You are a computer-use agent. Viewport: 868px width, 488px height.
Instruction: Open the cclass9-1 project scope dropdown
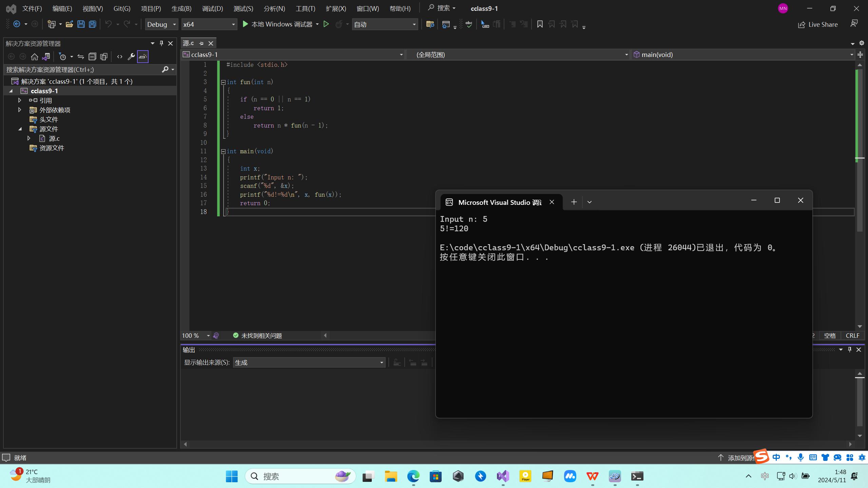293,55
